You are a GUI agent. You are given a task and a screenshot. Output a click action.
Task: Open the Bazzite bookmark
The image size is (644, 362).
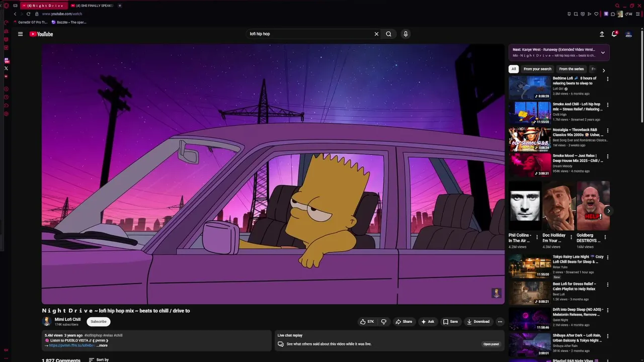(69, 22)
